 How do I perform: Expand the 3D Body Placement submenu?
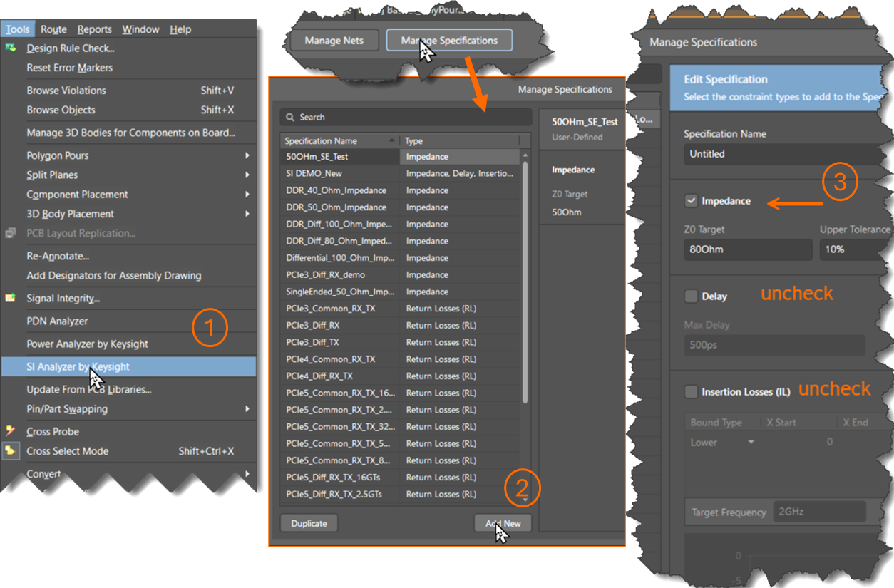coord(247,213)
